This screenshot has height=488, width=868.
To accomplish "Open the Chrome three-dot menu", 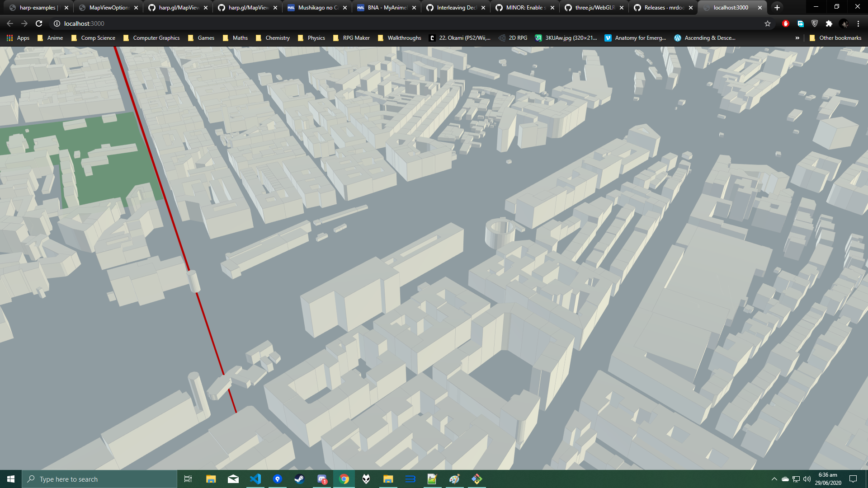I will tap(858, 23).
